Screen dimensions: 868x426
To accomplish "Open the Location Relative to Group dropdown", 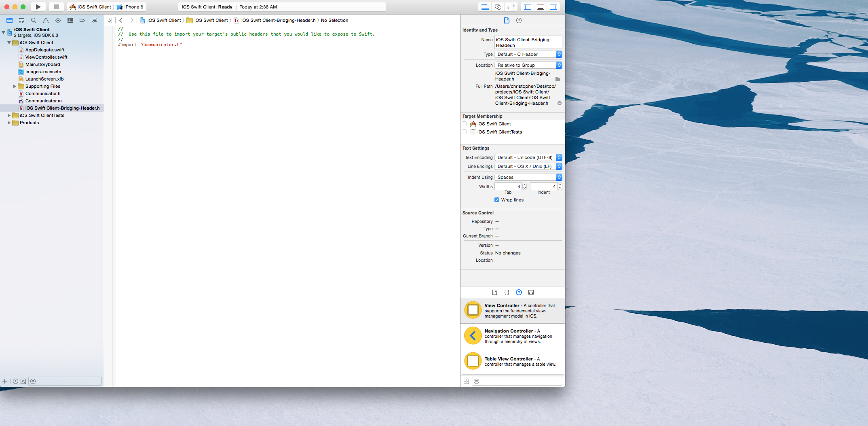I will [x=528, y=65].
